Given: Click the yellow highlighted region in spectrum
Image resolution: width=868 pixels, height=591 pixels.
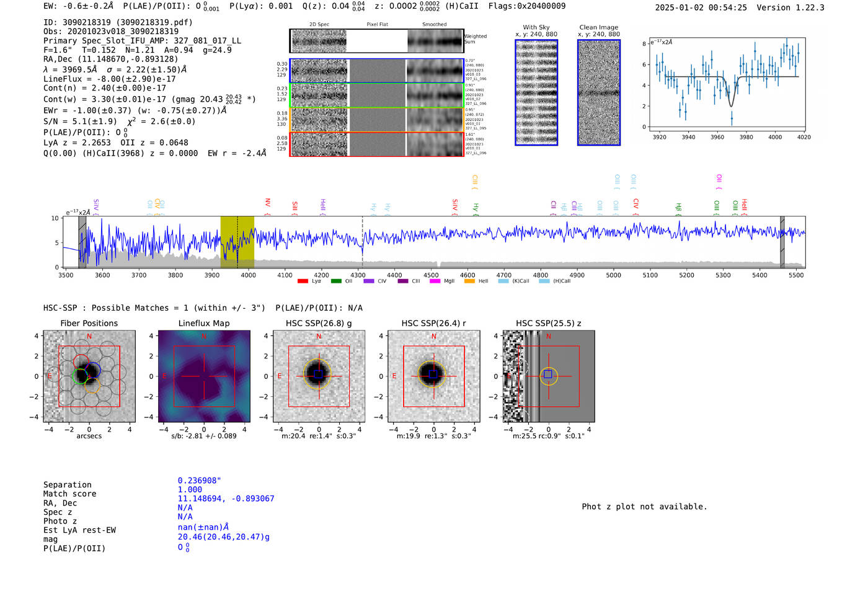Looking at the screenshot, I should (x=237, y=242).
